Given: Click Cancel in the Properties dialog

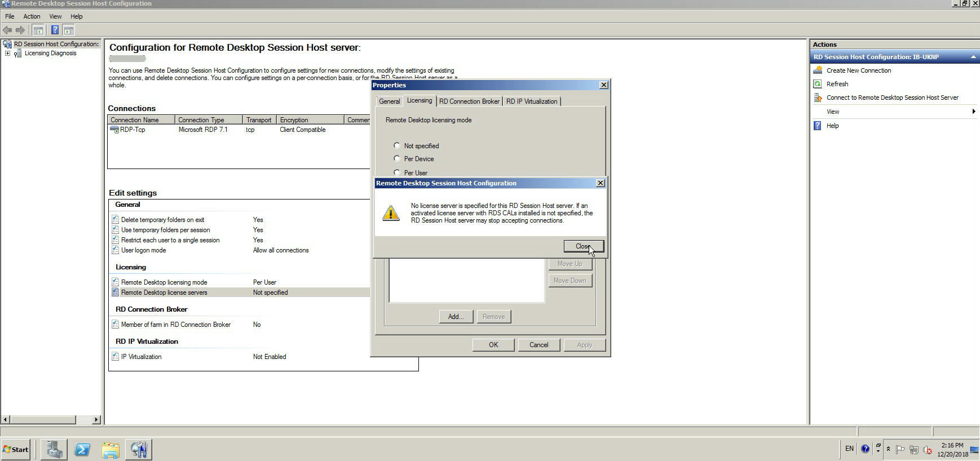Looking at the screenshot, I should point(538,345).
